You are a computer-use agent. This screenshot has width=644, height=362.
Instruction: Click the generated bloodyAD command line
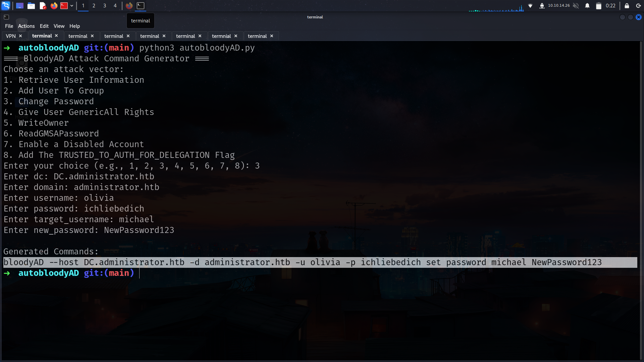[303, 262]
